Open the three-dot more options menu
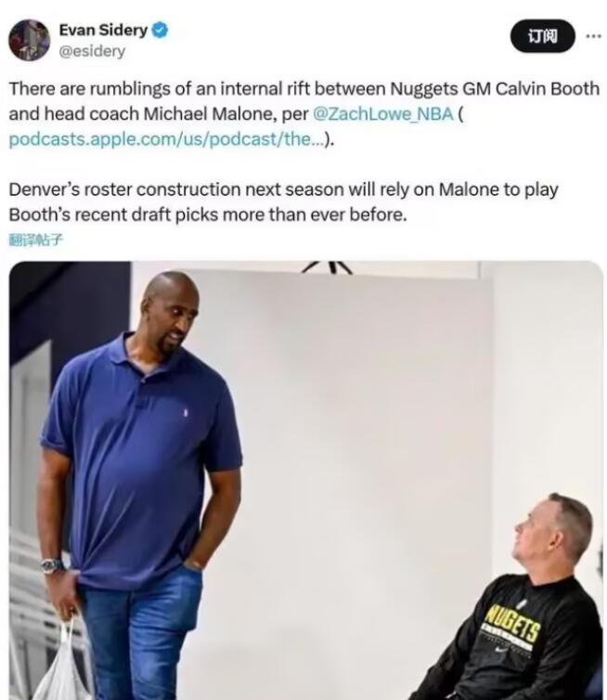 (593, 36)
